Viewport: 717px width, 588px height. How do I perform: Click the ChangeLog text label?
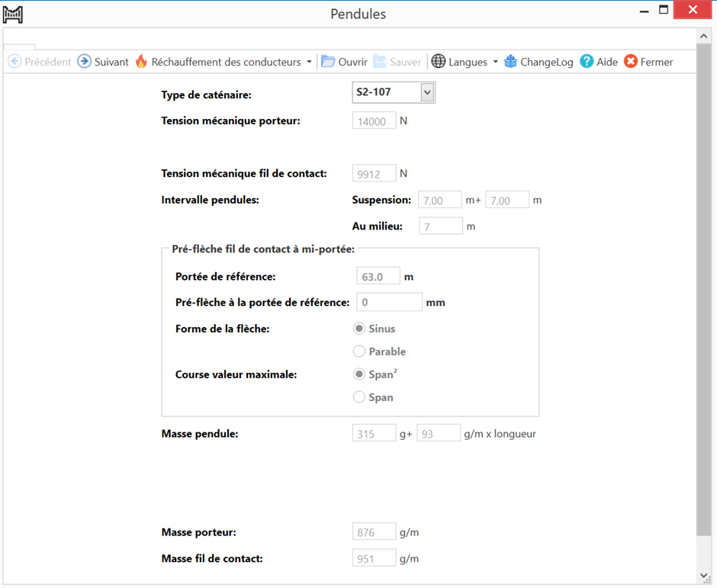pyautogui.click(x=547, y=63)
